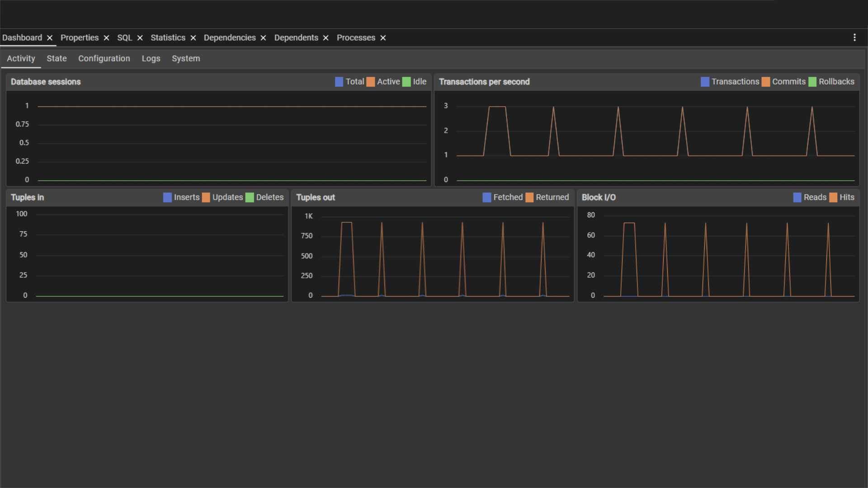Click the blue Total legend swatch
The image size is (868, 488).
(339, 82)
